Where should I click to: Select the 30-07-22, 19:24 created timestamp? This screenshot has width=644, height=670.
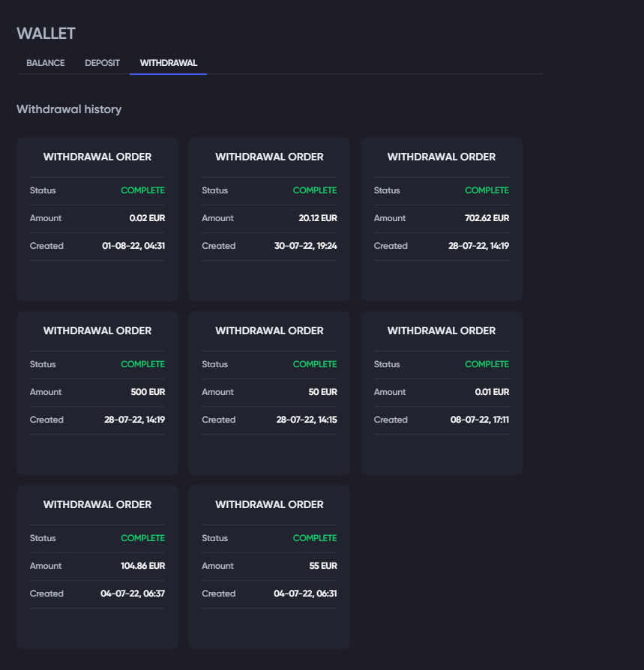click(305, 246)
